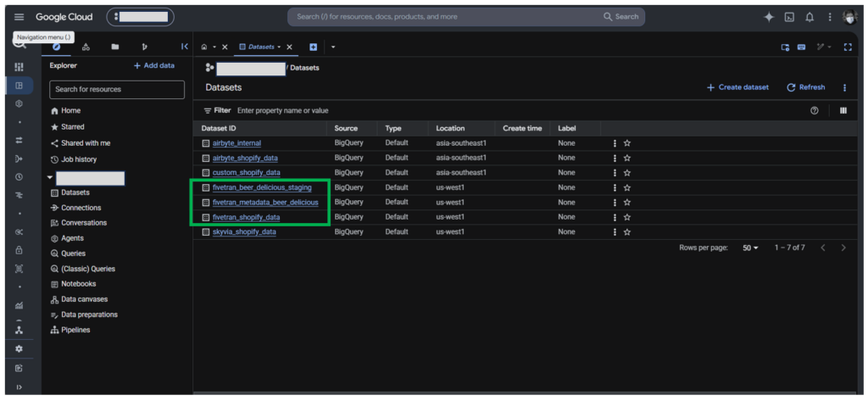The image size is (868, 401).
Task: Star the airbyte_internal dataset
Action: tap(627, 143)
